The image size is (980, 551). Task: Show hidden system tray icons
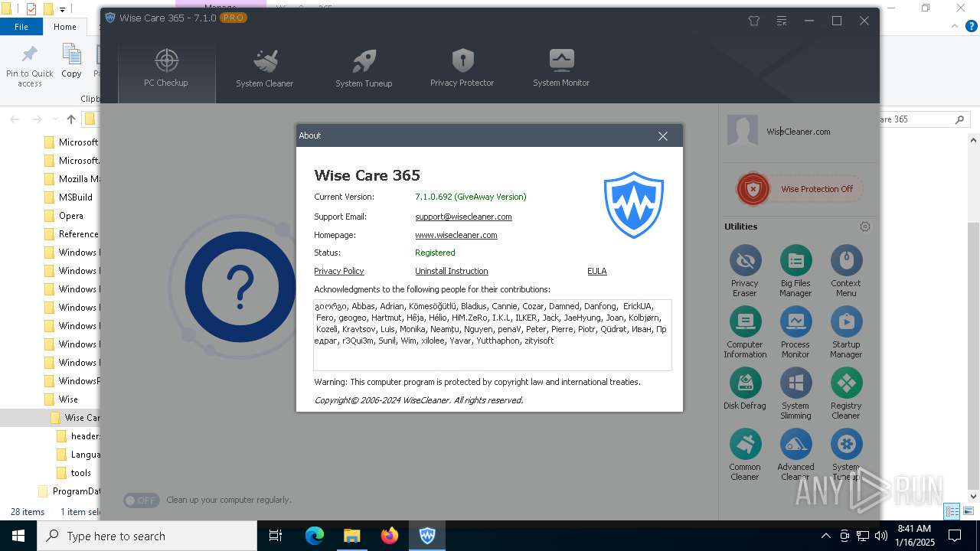point(825,536)
